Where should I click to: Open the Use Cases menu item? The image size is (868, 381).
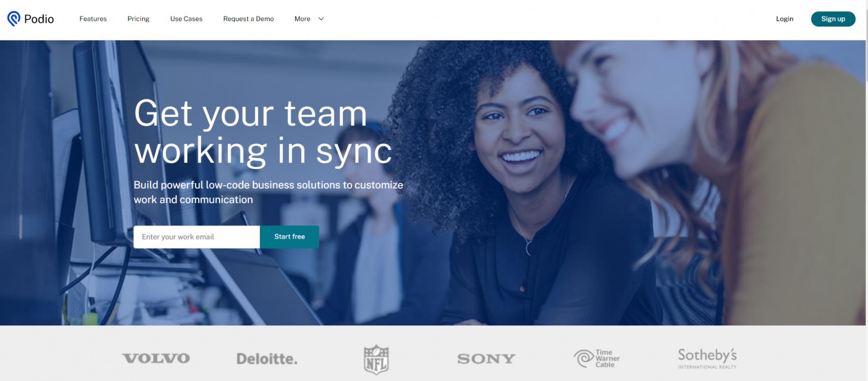187,19
